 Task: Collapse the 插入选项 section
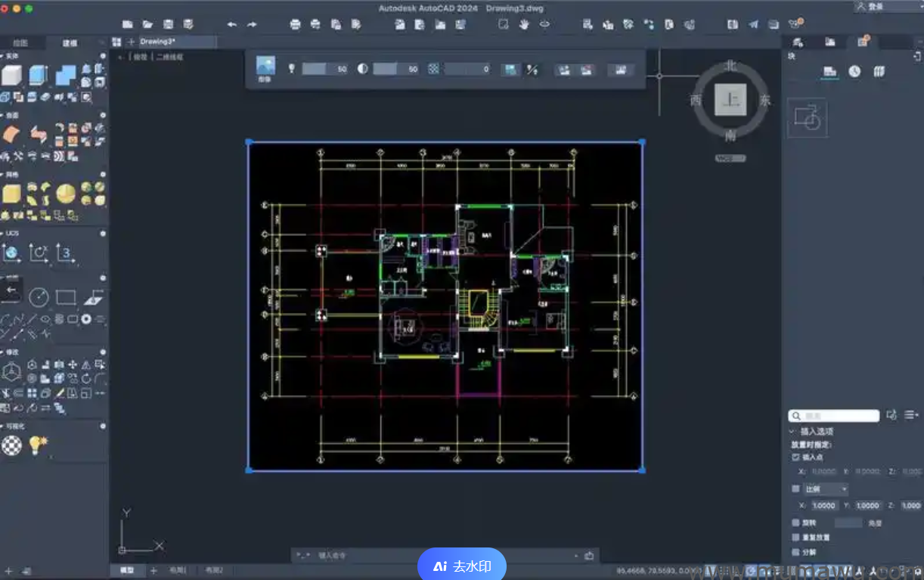(791, 431)
